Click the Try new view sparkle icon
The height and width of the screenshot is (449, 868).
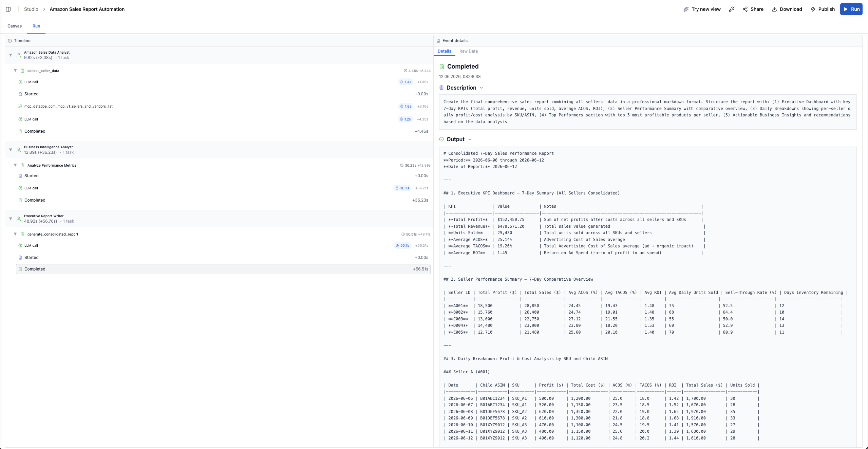click(x=686, y=9)
